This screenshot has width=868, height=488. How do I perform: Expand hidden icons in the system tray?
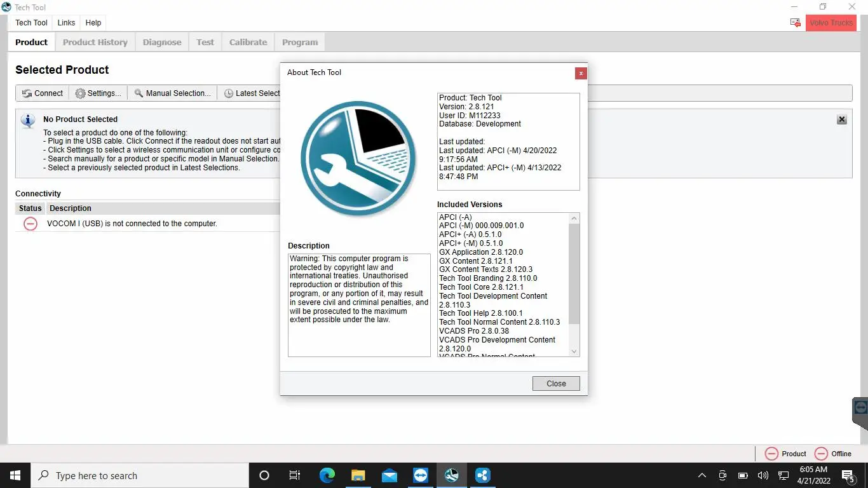[702, 475]
